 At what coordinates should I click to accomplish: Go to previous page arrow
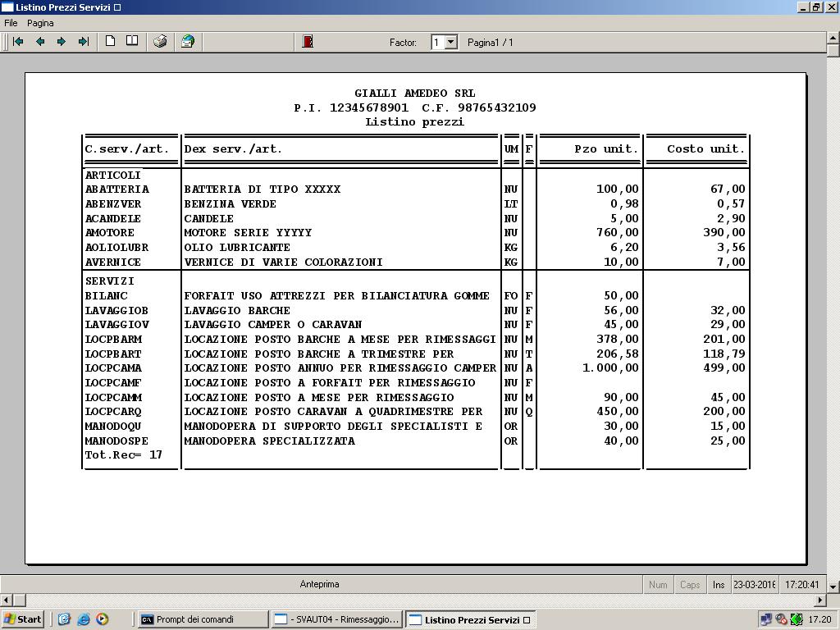point(40,41)
